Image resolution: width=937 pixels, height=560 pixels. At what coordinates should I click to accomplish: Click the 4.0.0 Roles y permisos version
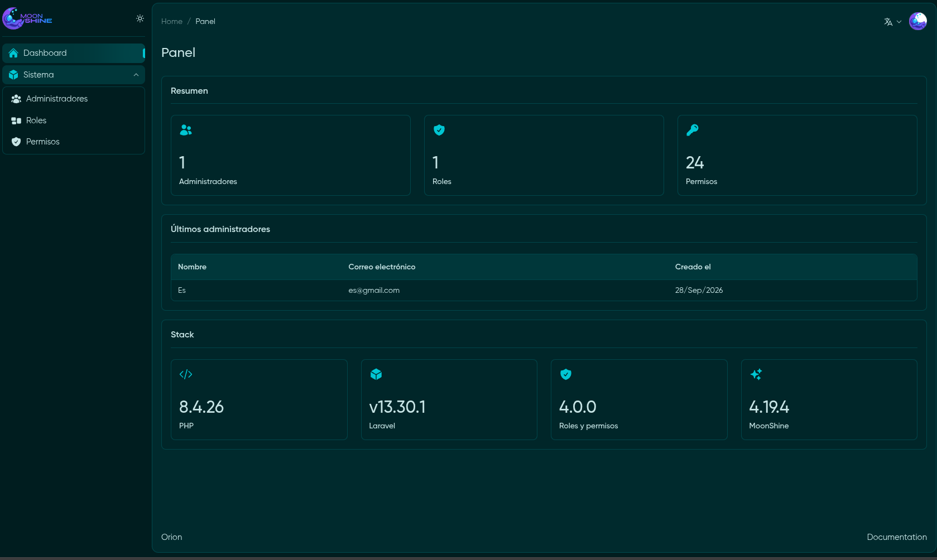coord(578,407)
